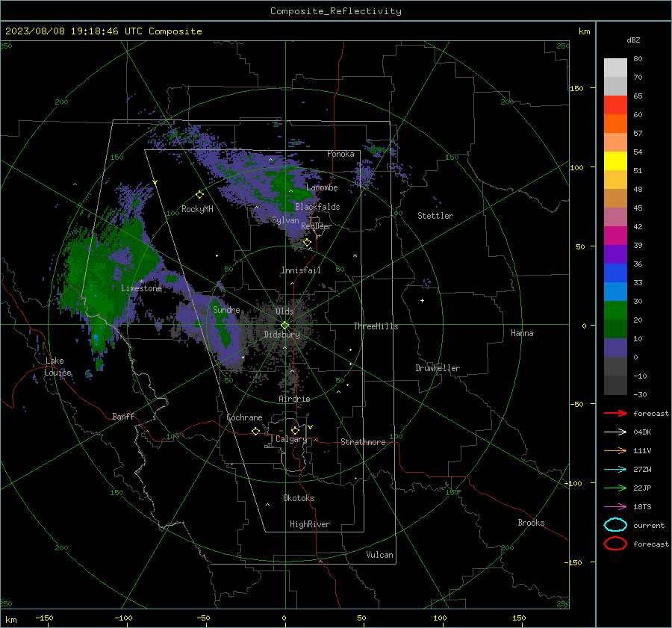Screen dimensions: 672x628
Task: Click the Limestone label on map
Action: 141,288
